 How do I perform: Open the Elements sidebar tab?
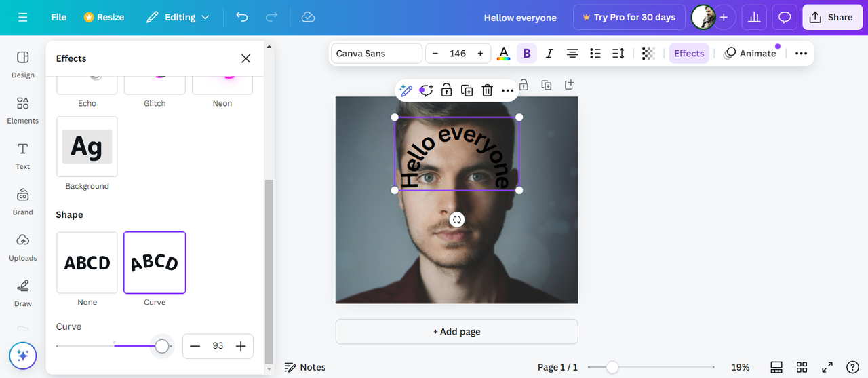(x=23, y=110)
